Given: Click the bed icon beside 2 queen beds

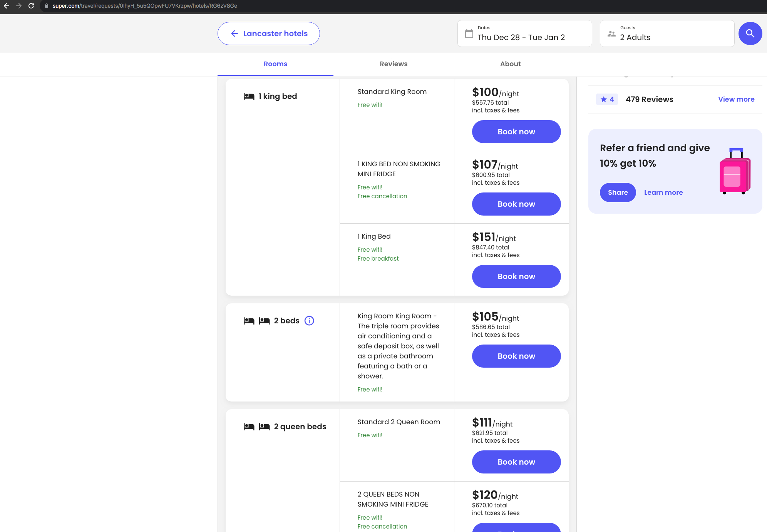Looking at the screenshot, I should (249, 426).
